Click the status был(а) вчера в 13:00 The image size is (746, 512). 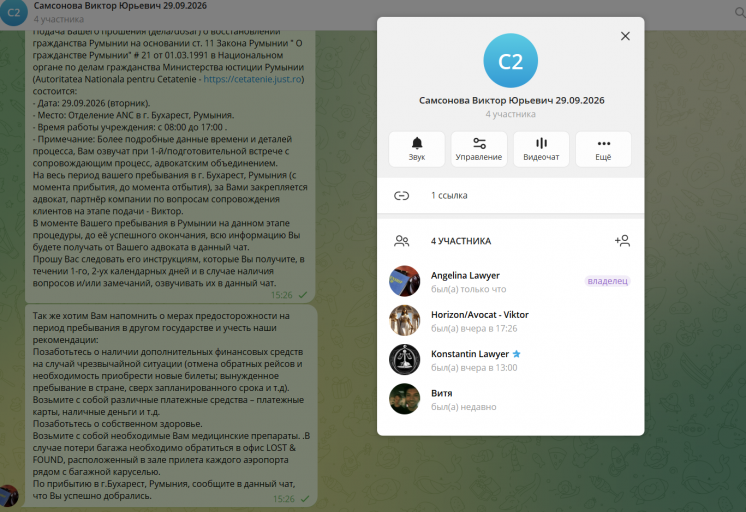[474, 368]
